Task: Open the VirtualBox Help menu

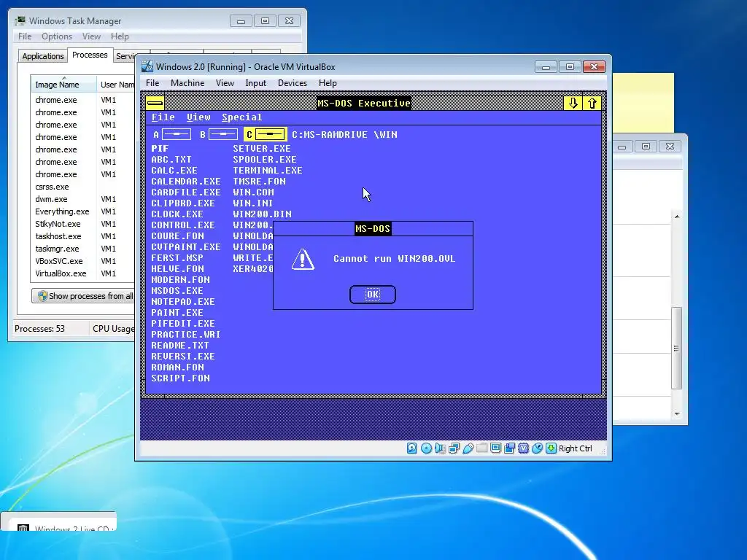Action: [x=328, y=83]
